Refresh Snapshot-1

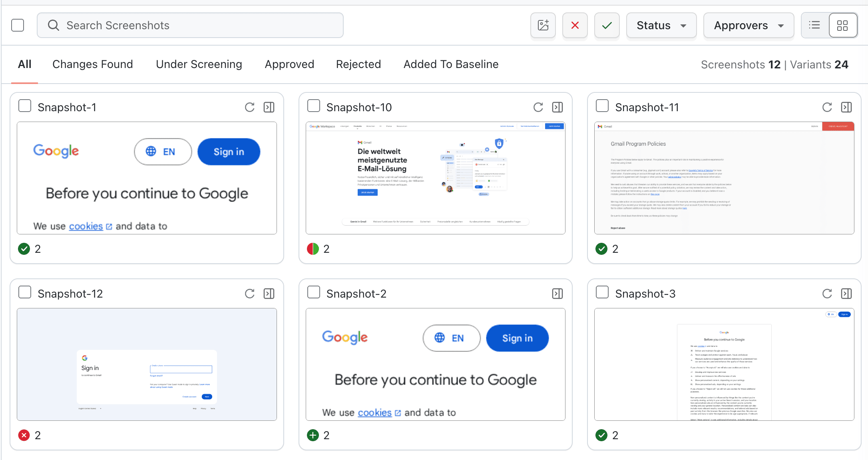(249, 107)
